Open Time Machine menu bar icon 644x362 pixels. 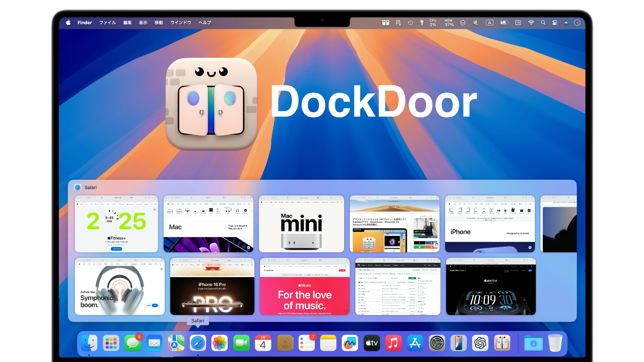pyautogui.click(x=410, y=23)
